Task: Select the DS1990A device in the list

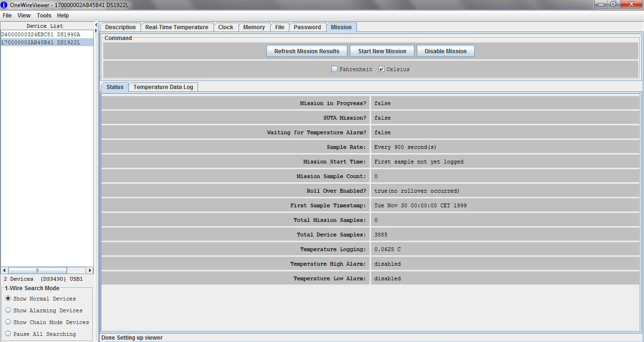Action: click(41, 34)
